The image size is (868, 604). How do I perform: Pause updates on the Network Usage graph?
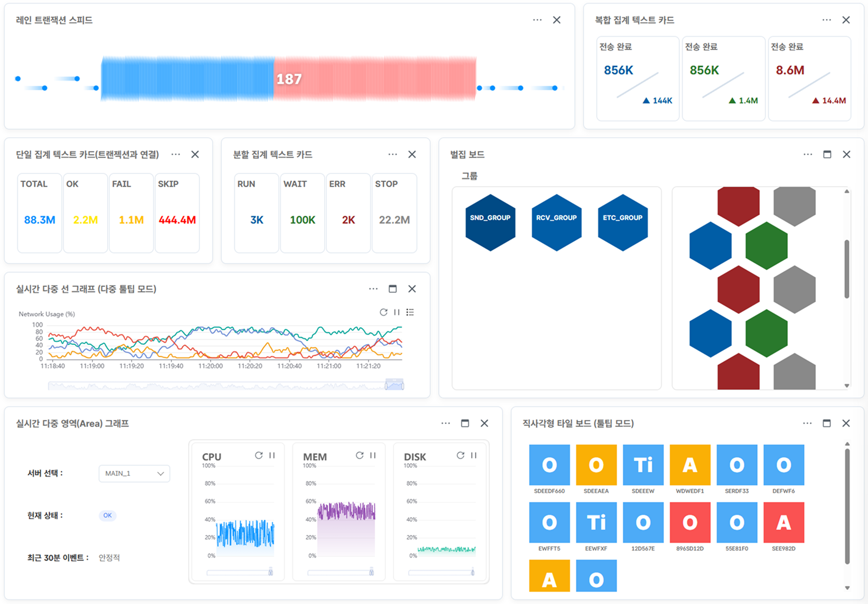[397, 312]
